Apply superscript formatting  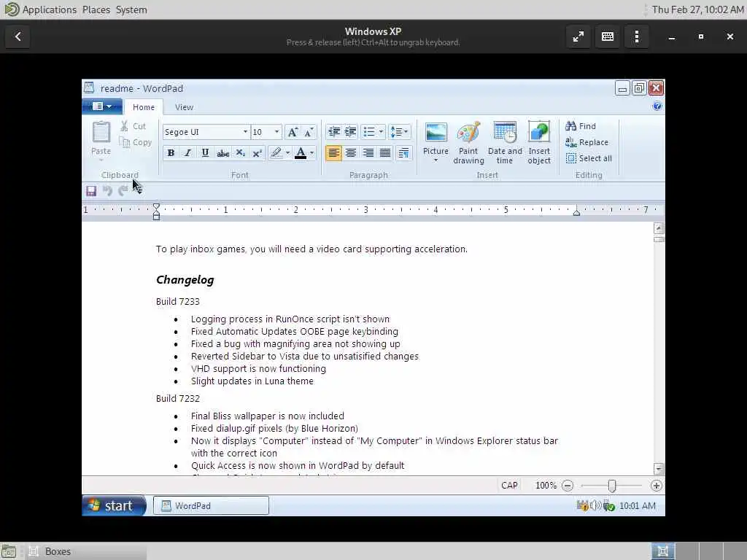(258, 153)
